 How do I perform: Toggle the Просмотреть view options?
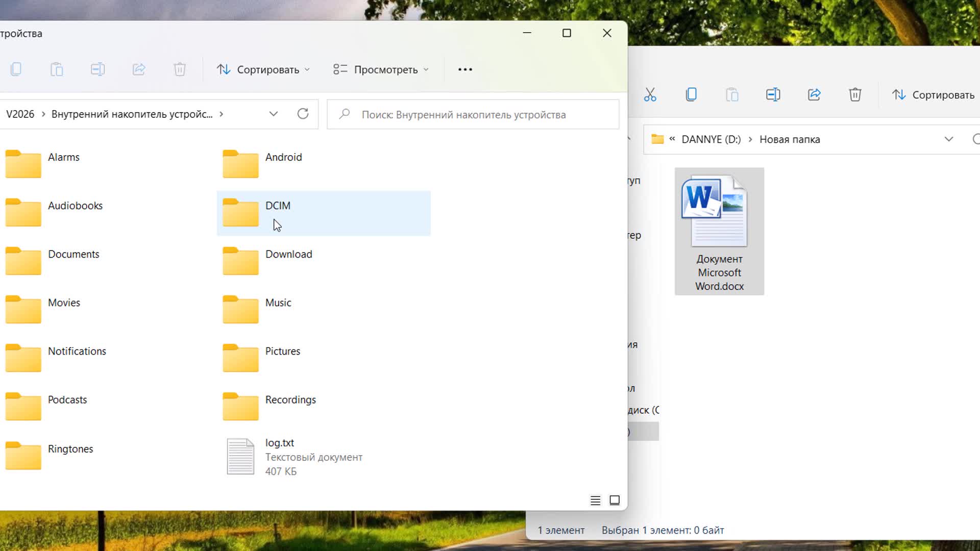tap(380, 69)
